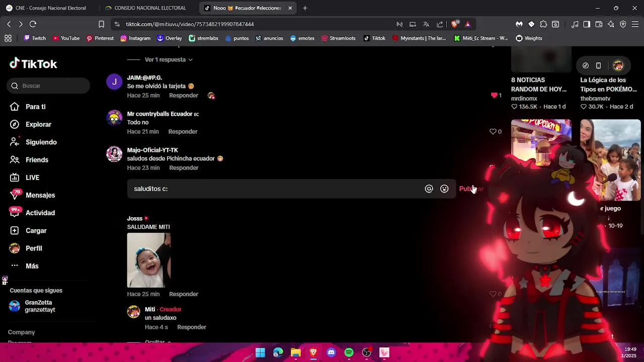Open Spotify from the taskbar
Image resolution: width=644 pixels, height=362 pixels.
coord(349,352)
